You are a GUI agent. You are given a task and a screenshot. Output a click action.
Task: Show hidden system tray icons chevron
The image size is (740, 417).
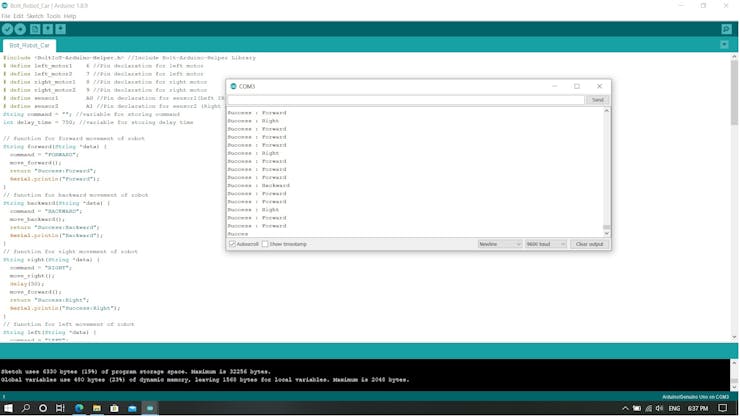pyautogui.click(x=625, y=409)
